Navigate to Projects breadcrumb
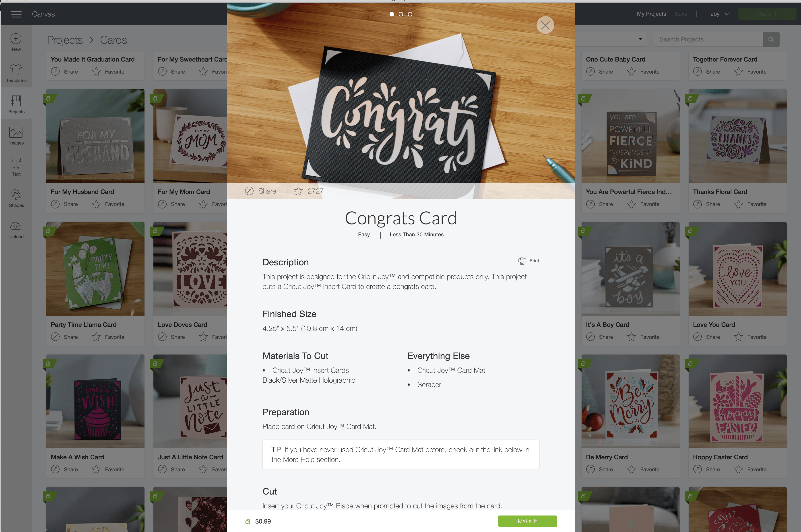Image resolution: width=801 pixels, height=532 pixels. tap(65, 40)
